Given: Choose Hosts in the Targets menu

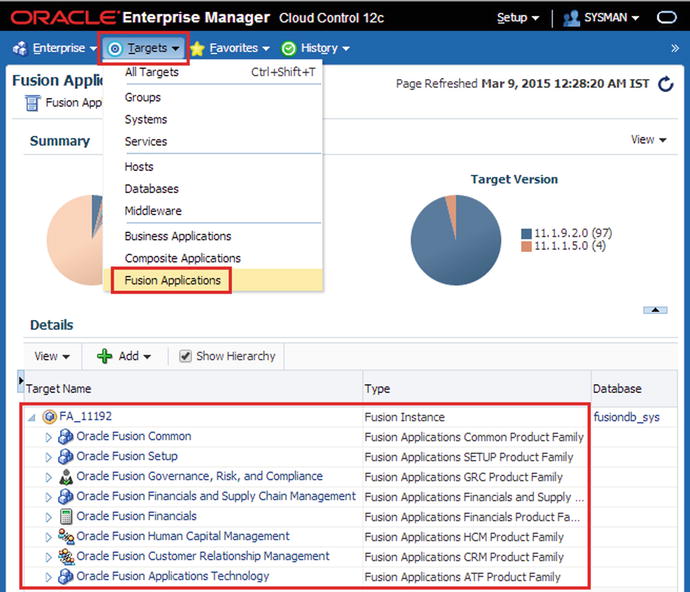Looking at the screenshot, I should tap(213, 167).
